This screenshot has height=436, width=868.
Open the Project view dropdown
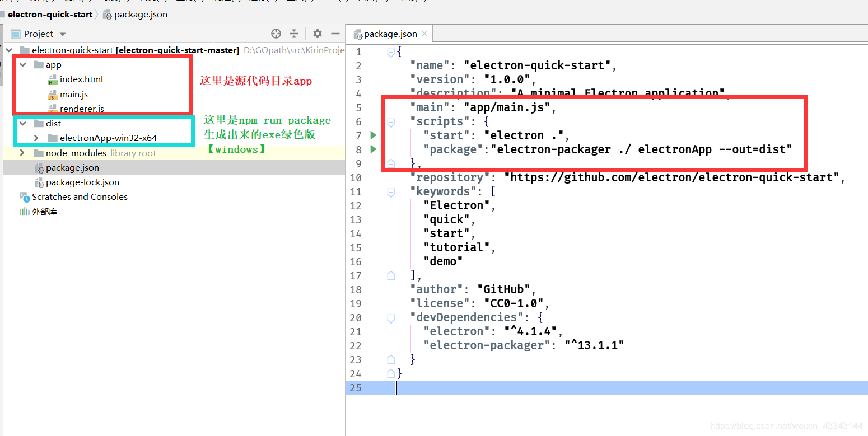pos(63,34)
